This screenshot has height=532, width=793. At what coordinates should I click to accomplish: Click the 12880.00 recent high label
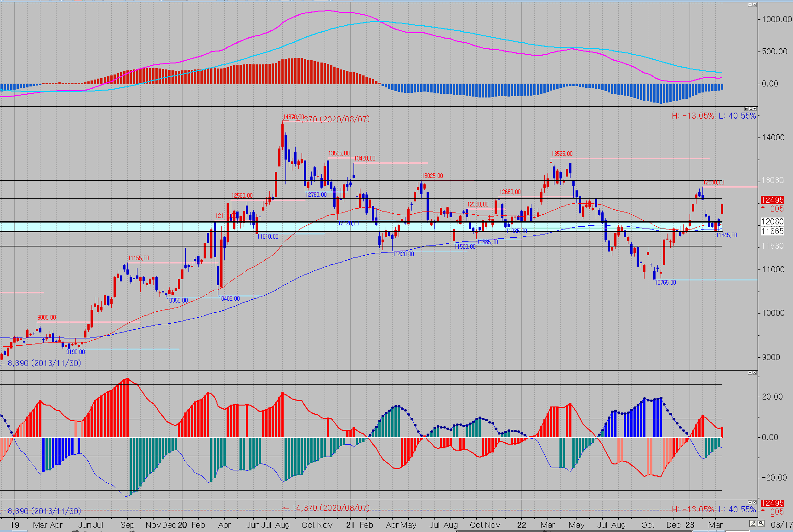713,183
